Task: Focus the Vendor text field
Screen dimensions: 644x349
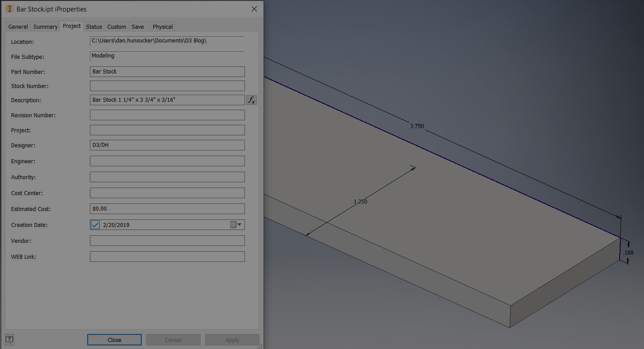Action: pyautogui.click(x=167, y=241)
